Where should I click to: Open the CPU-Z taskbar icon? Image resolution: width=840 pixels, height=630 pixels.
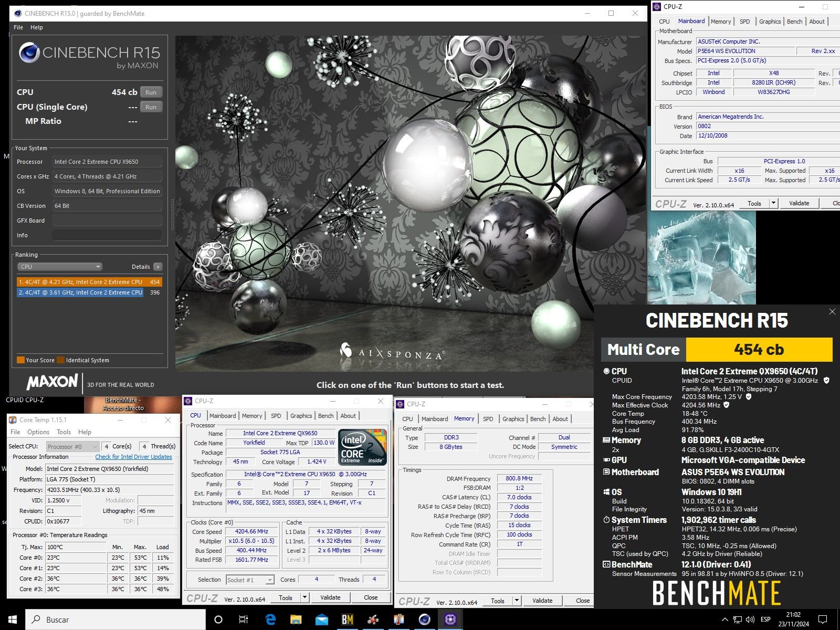[450, 619]
